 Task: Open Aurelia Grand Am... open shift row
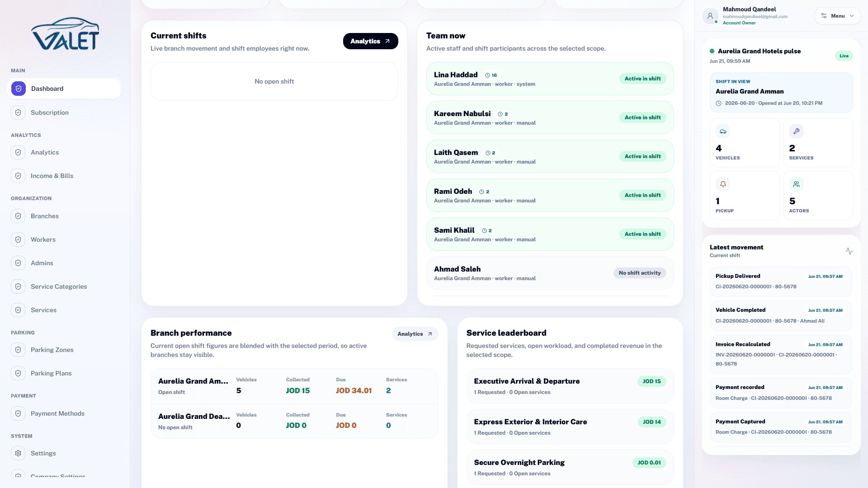pyautogui.click(x=294, y=386)
